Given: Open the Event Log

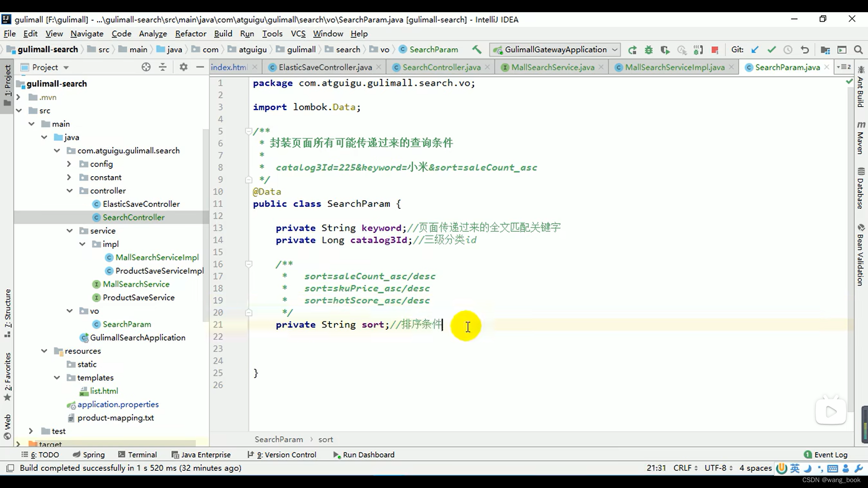Looking at the screenshot, I should pyautogui.click(x=826, y=455).
